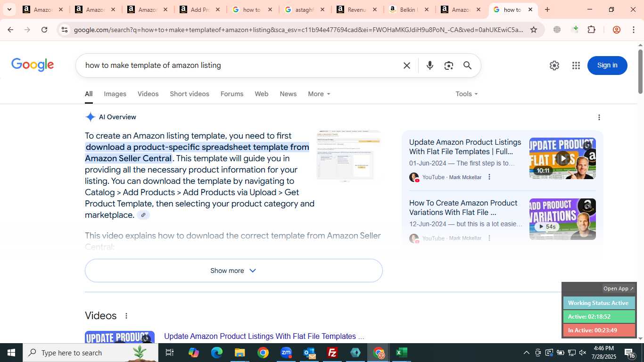Image resolution: width=644 pixels, height=362 pixels.
Task: Switch to the News results tab
Action: click(x=288, y=94)
